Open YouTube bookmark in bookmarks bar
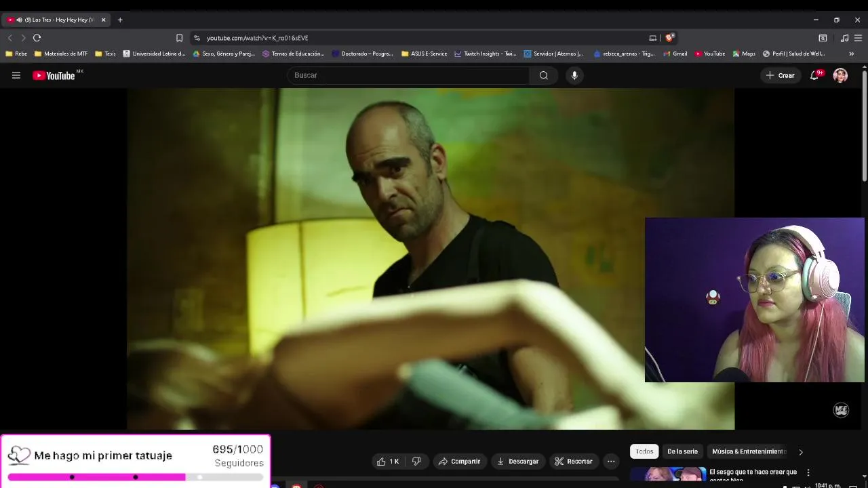 coord(710,54)
